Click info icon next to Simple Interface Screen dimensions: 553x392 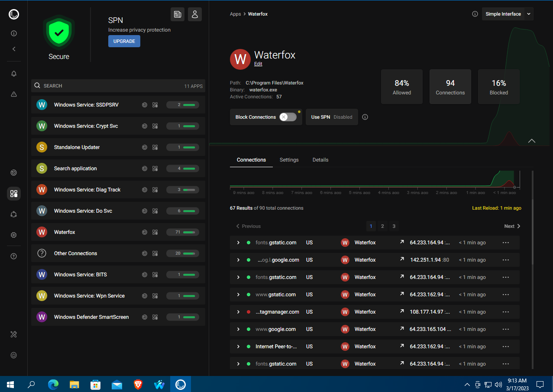point(475,14)
